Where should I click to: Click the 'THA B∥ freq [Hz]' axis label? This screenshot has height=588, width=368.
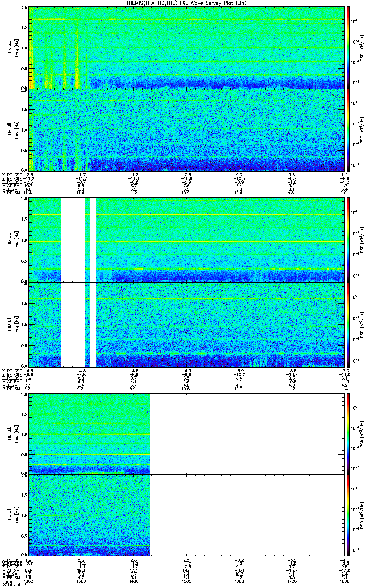click(13, 130)
